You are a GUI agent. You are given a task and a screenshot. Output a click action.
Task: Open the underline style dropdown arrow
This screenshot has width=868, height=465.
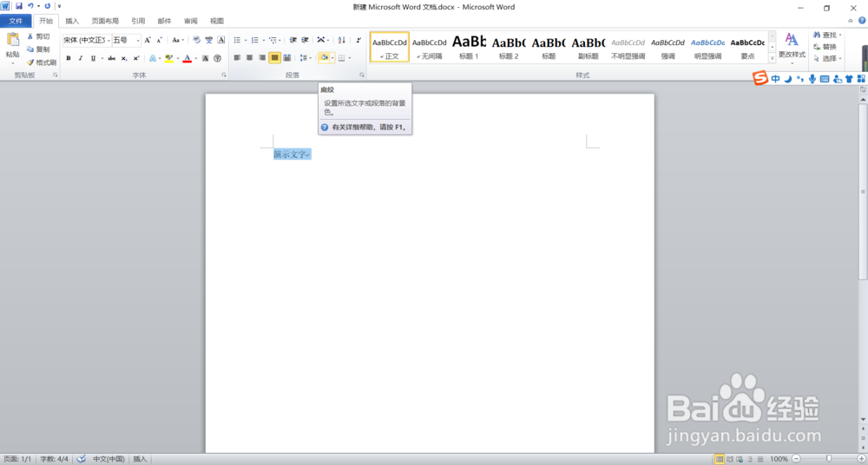tap(102, 58)
